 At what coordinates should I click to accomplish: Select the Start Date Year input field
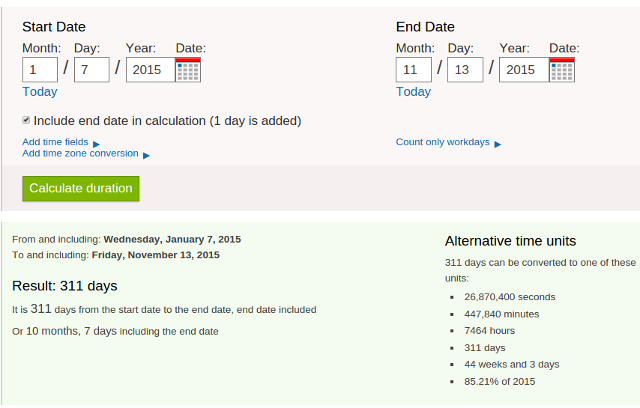(149, 69)
